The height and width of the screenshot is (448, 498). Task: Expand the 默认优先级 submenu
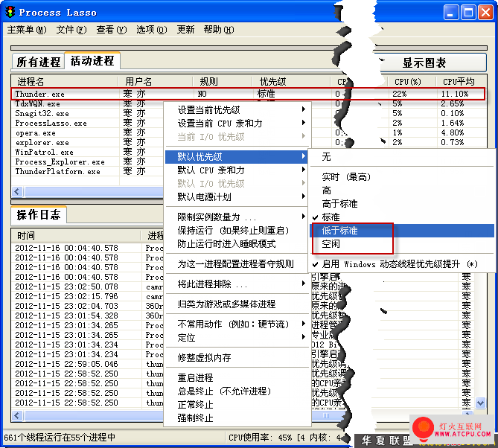[x=236, y=156]
